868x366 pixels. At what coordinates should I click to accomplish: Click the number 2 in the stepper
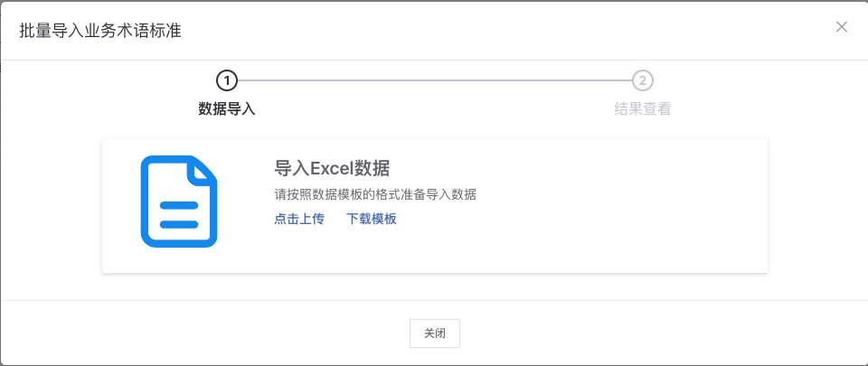click(x=642, y=80)
